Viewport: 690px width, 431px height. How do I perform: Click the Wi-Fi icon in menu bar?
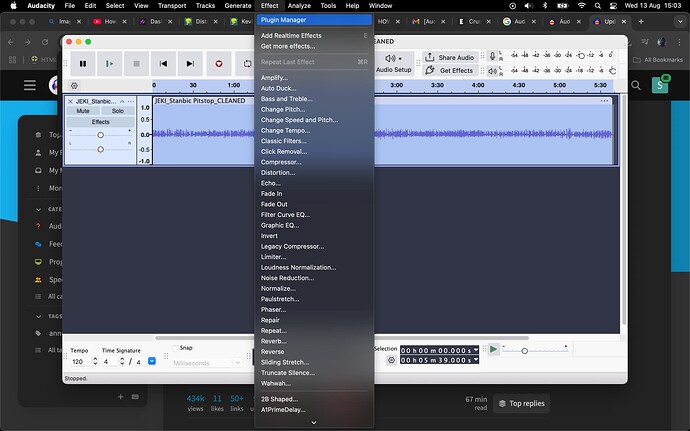click(x=582, y=6)
